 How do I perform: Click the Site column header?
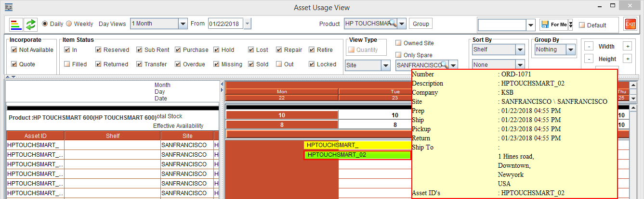(x=187, y=136)
